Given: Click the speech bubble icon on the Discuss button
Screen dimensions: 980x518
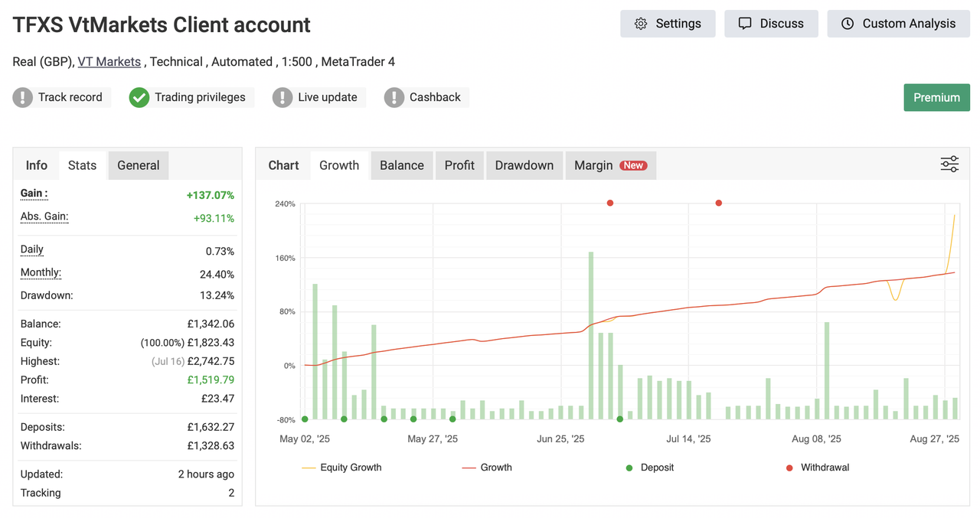Looking at the screenshot, I should coord(745,24).
